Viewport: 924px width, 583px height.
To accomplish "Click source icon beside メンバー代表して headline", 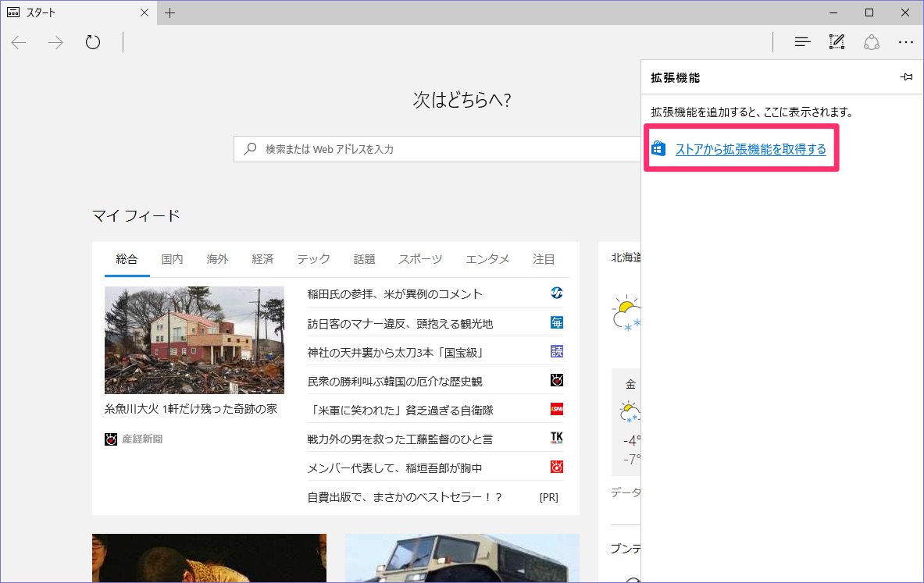I will coord(556,467).
